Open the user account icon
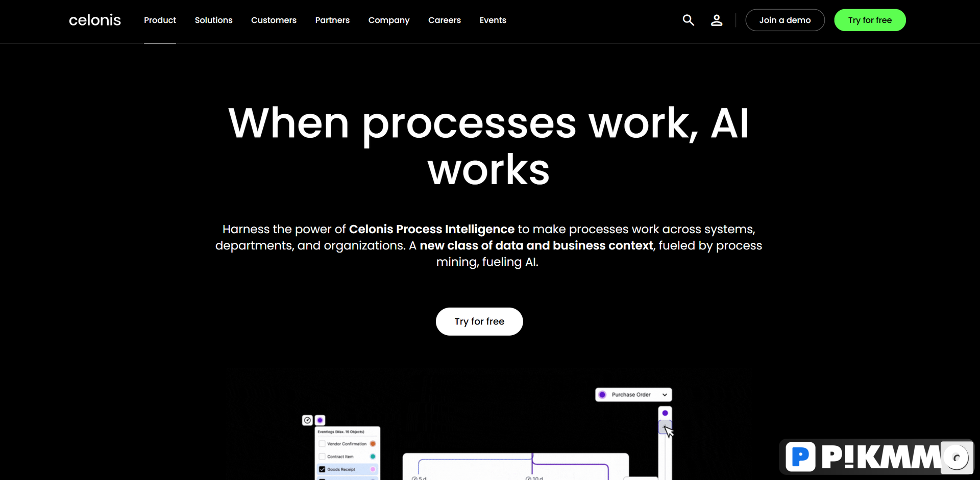980x480 pixels. (717, 20)
